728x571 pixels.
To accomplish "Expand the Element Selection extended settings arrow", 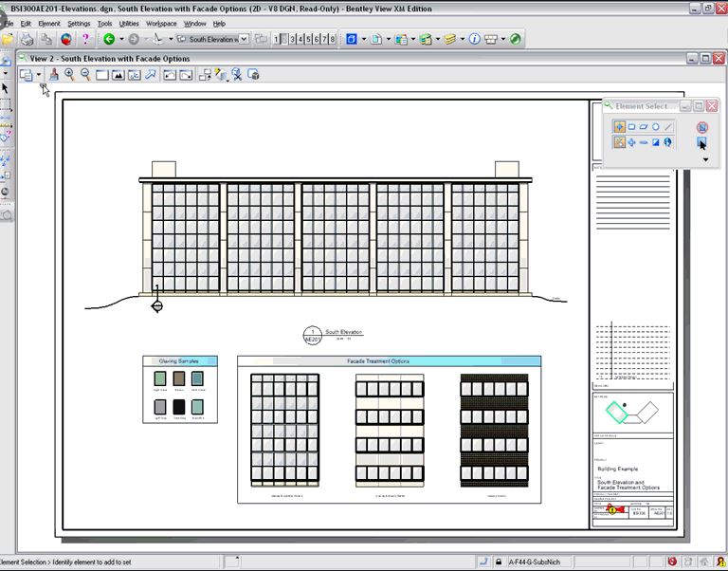I will [704, 160].
